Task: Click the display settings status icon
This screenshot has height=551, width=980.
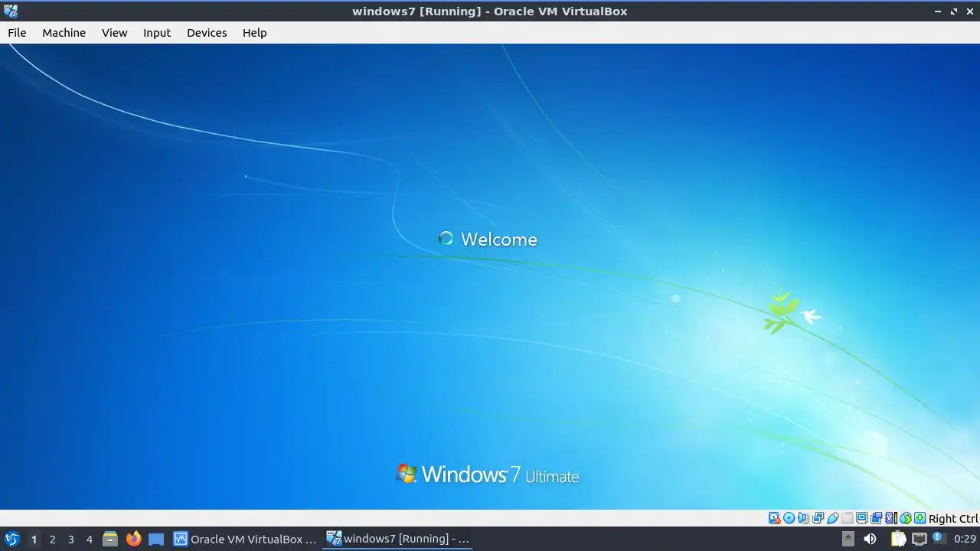Action: 861,518
